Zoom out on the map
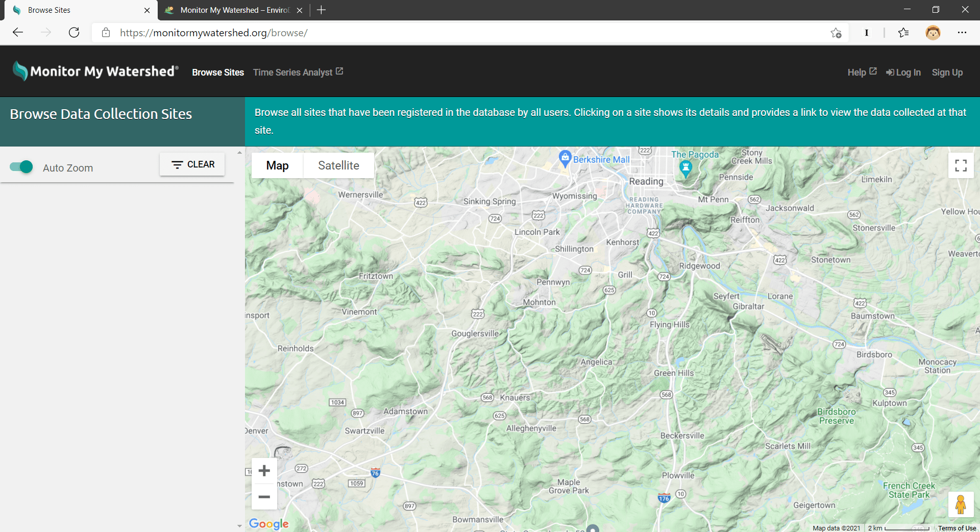This screenshot has height=532, width=980. (264, 497)
